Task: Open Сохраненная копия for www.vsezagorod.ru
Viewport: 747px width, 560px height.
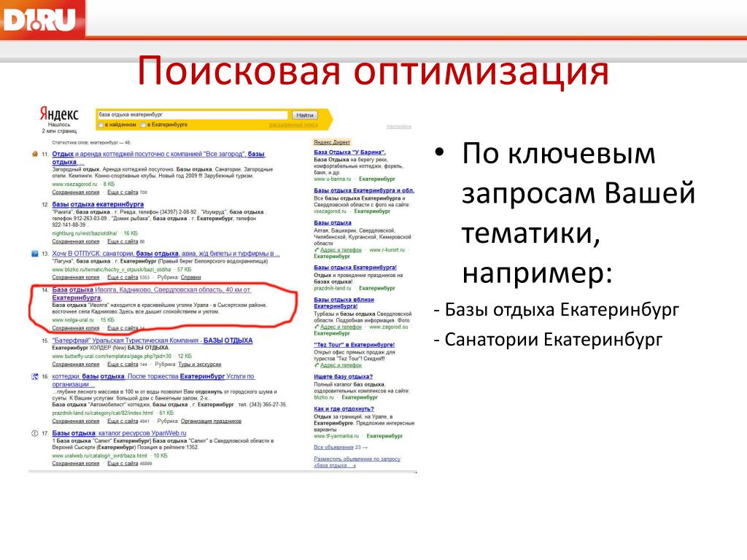Action: [x=76, y=192]
